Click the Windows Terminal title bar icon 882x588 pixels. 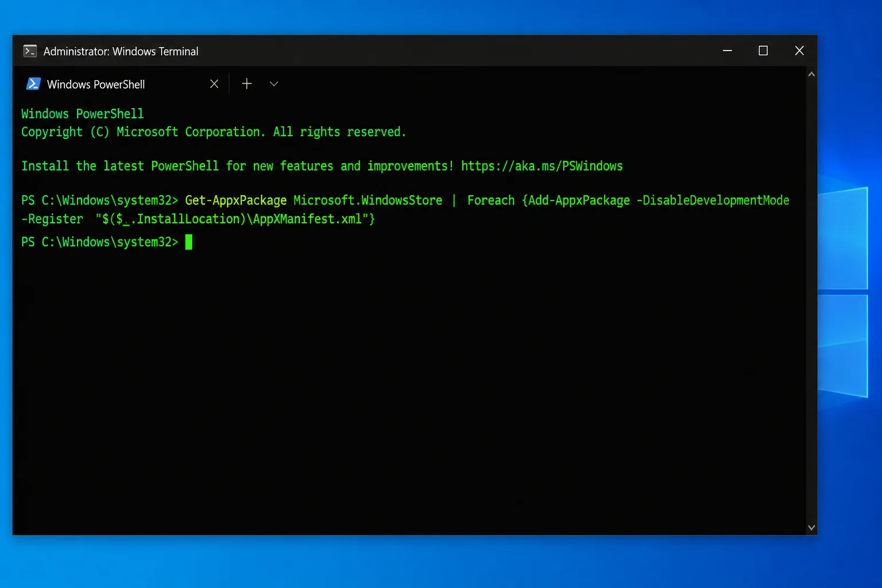(30, 51)
